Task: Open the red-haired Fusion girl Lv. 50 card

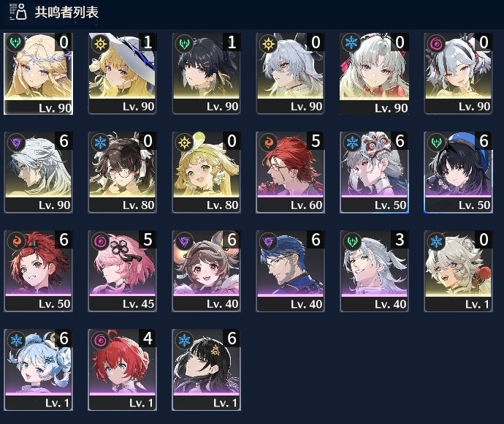Action: [x=38, y=271]
